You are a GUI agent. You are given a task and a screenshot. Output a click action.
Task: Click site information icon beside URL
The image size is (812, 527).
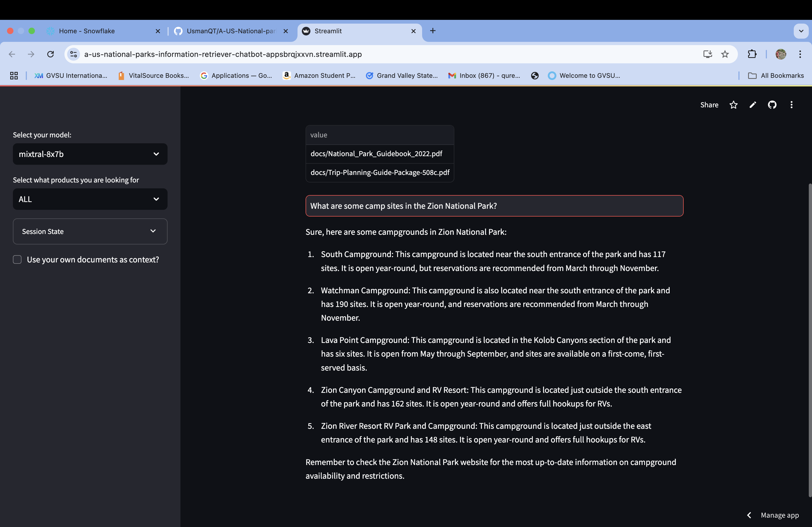click(x=73, y=54)
